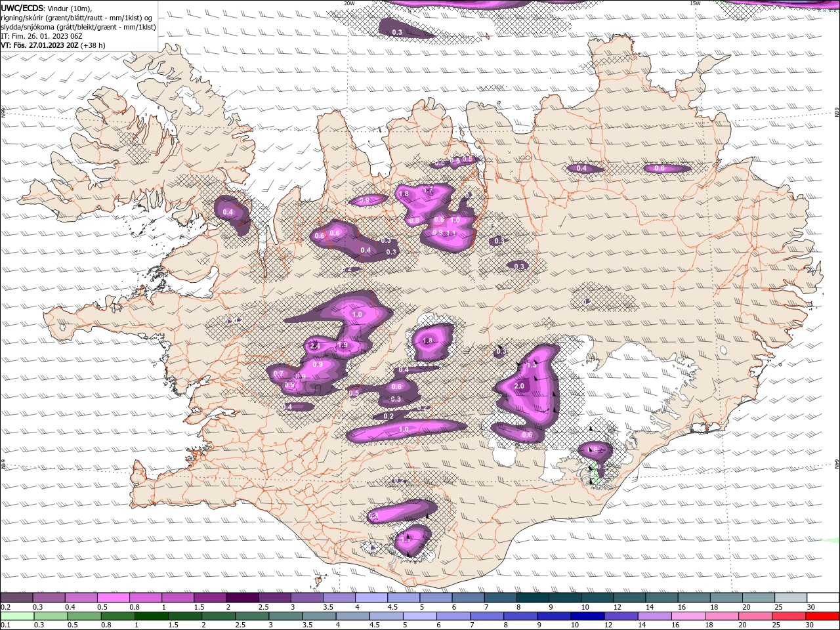Pick the white snow swatch after 30
The width and height of the screenshot is (840, 630).
coord(824,598)
